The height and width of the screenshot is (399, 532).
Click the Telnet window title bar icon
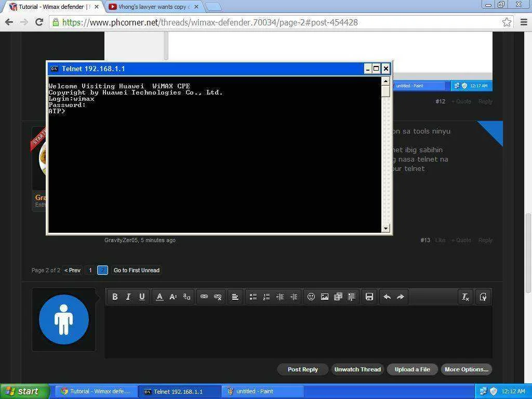(54, 69)
